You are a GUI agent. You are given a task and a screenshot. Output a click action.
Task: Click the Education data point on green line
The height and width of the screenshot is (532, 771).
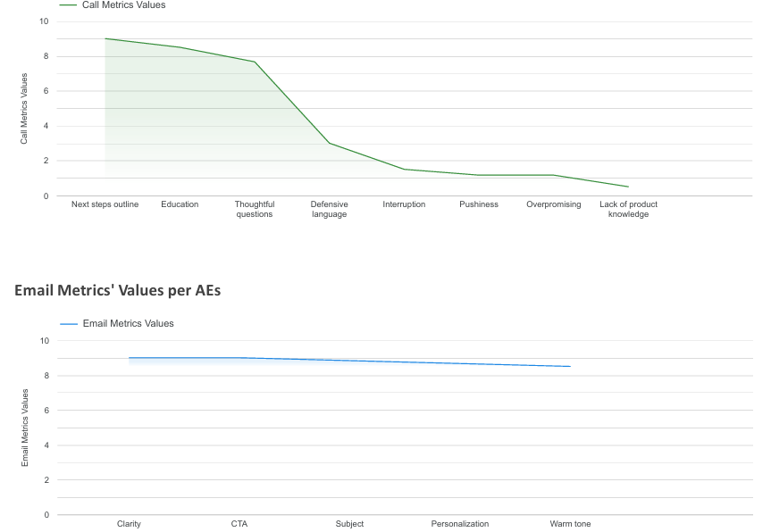(180, 47)
